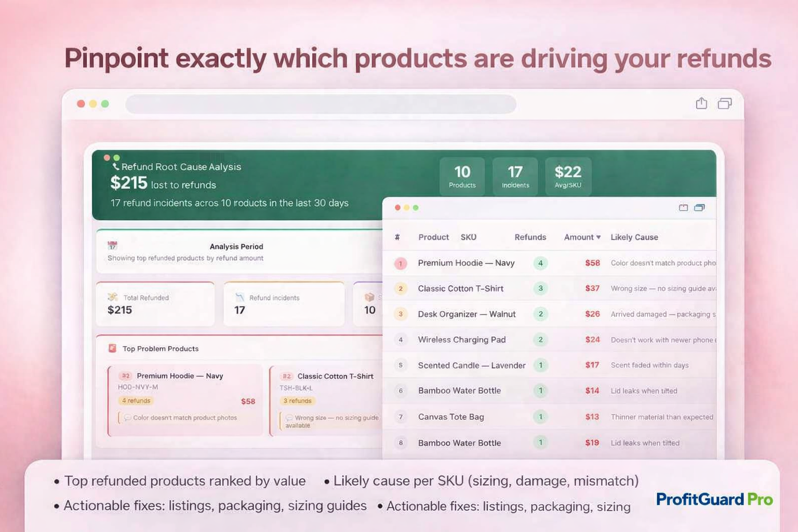The height and width of the screenshot is (532, 798).
Task: Select the $22 Avg/SKU stat tile
Action: point(568,177)
